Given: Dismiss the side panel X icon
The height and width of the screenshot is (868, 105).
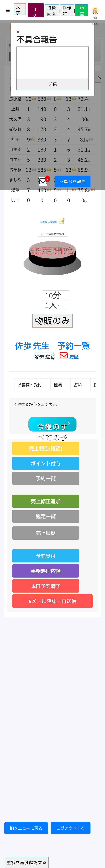Looking at the screenshot, I should (99, 77).
